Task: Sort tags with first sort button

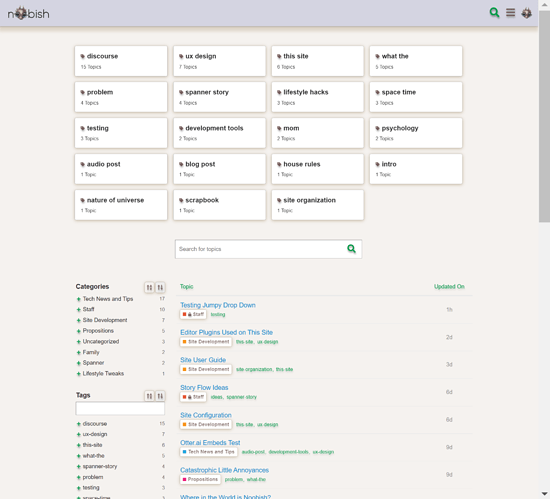Action: click(x=149, y=396)
